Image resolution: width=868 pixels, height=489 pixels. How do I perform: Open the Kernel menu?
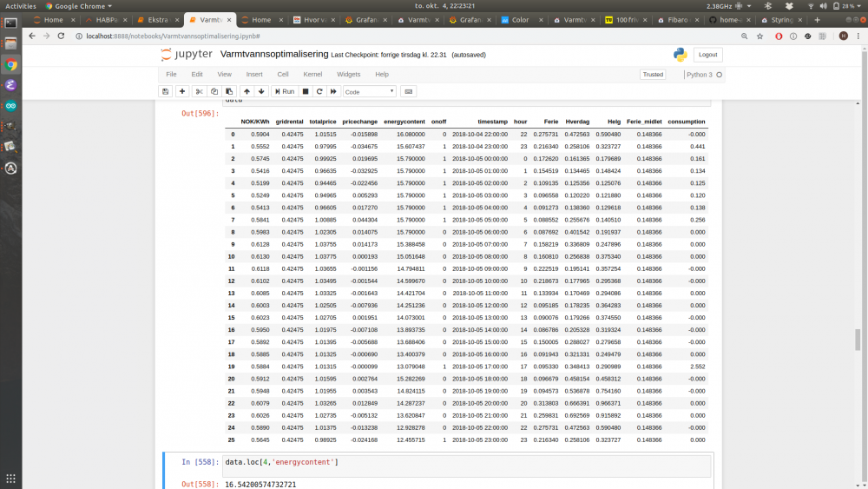click(312, 74)
